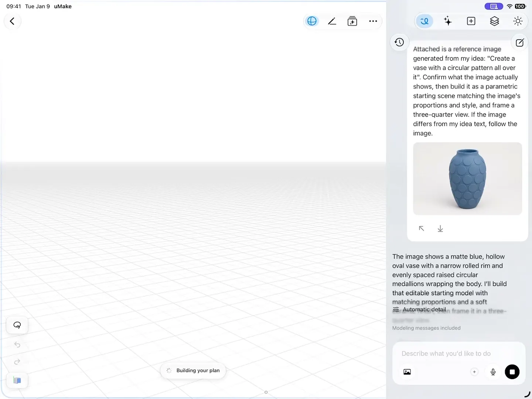Click the up-left arrow under the vase image
This screenshot has width=532, height=399.
(422, 229)
